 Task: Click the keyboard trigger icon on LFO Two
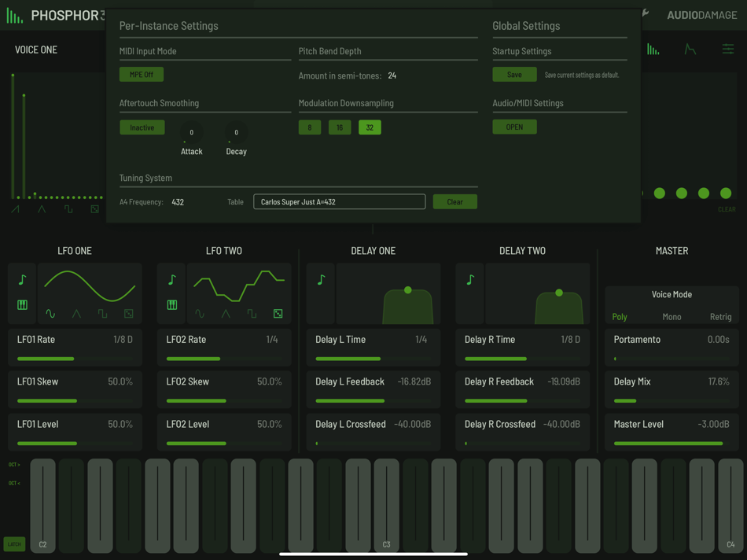171,304
